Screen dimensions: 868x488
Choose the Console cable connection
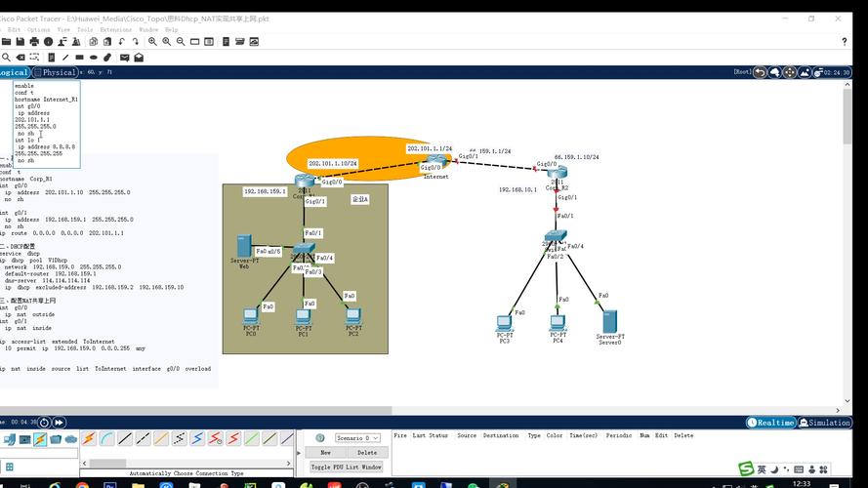[106, 439]
